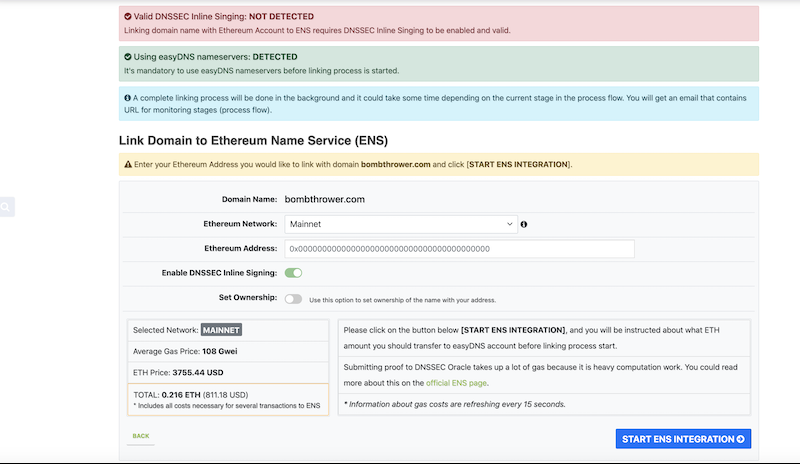
Task: Open the Ethereum Network dropdown
Action: pyautogui.click(x=401, y=224)
